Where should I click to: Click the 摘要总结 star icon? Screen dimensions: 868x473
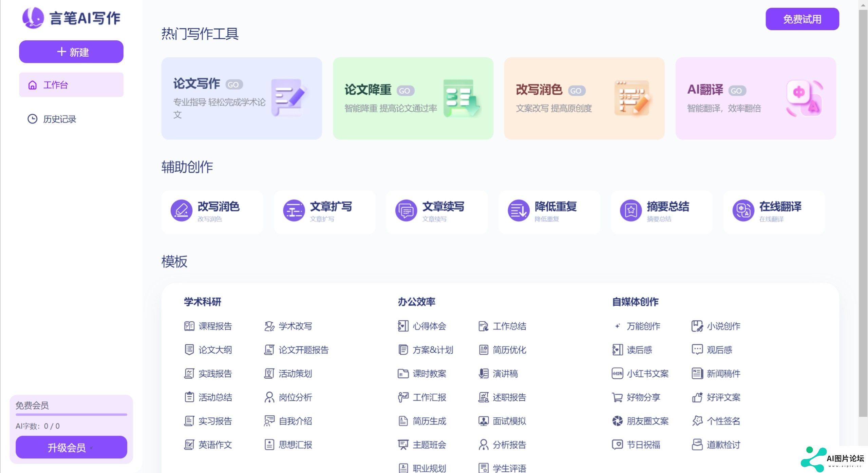tap(631, 210)
